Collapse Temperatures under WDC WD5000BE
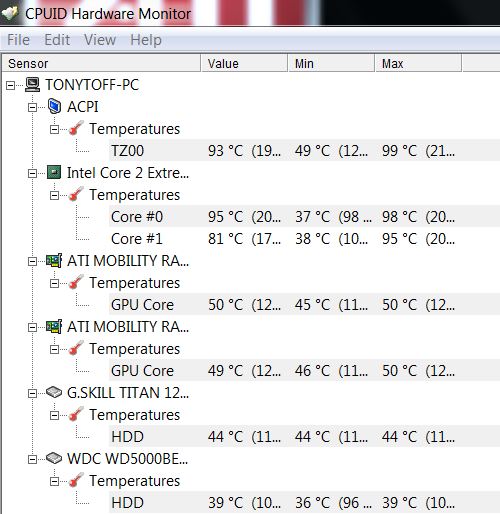 (x=54, y=481)
